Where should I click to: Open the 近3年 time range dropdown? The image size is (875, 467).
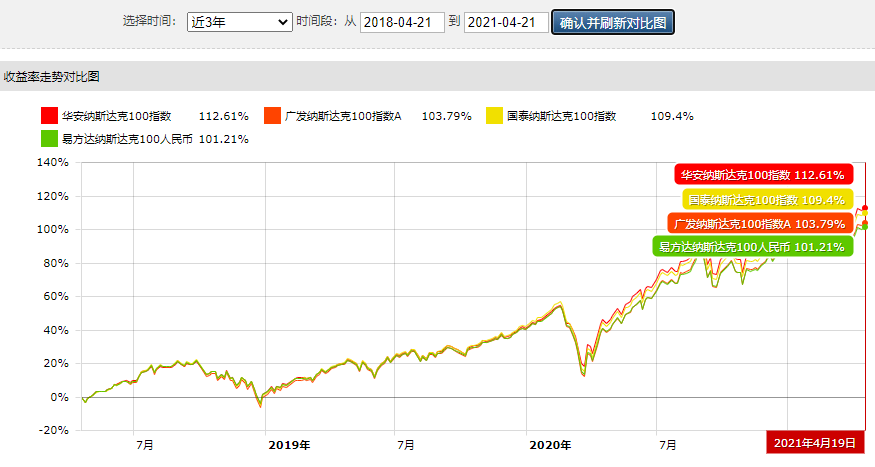pyautogui.click(x=239, y=22)
